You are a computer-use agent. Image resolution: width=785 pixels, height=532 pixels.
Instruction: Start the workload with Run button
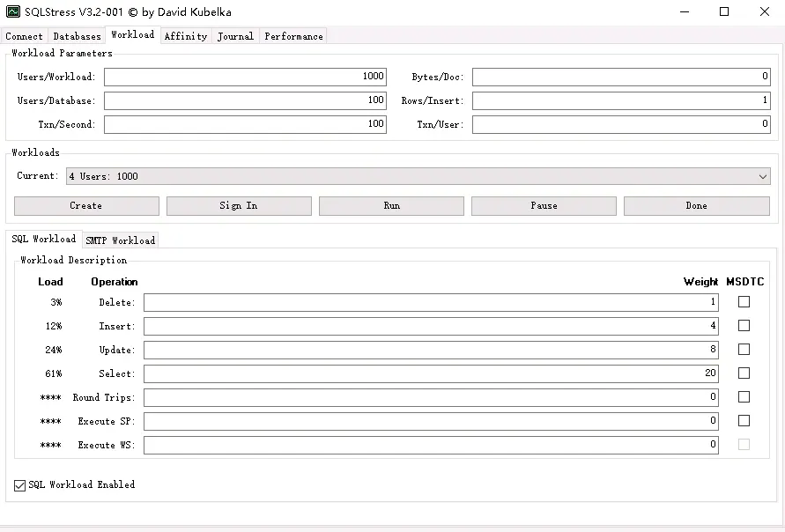click(x=391, y=206)
